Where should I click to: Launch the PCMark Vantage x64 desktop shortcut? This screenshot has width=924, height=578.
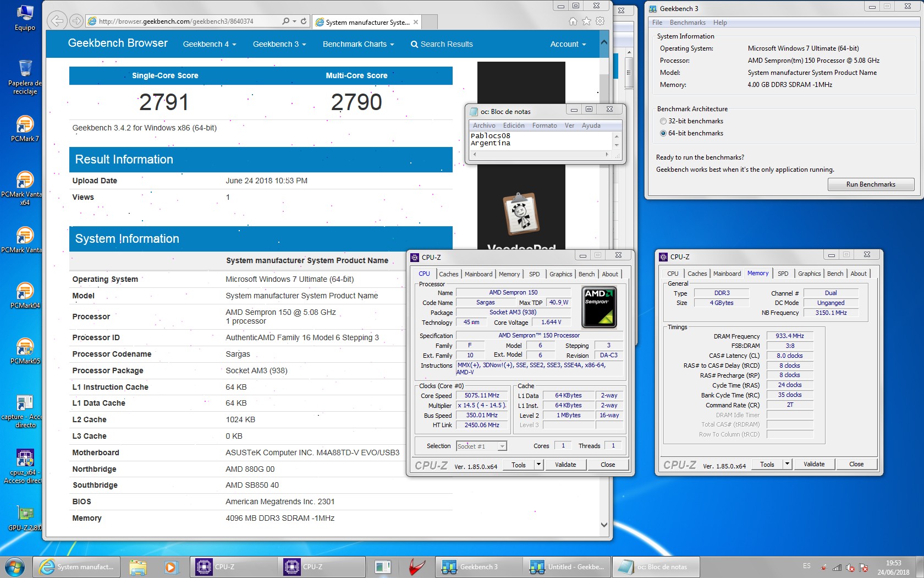coord(22,188)
